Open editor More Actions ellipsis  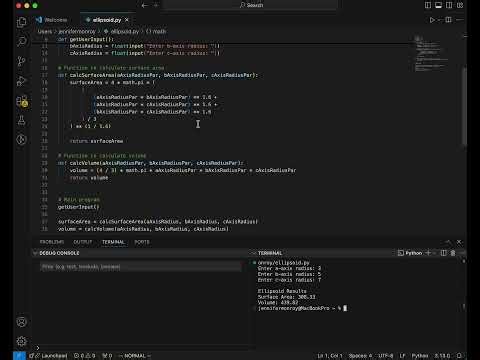(460, 20)
